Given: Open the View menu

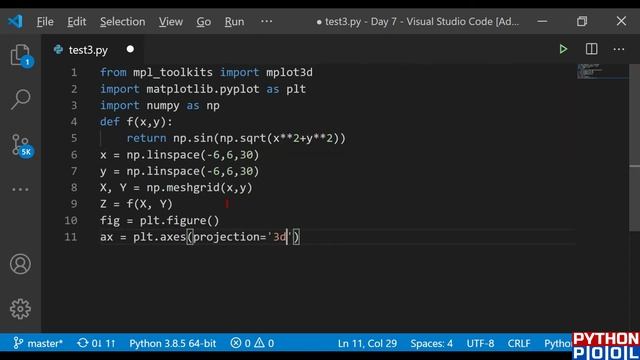Looking at the screenshot, I should (x=171, y=22).
